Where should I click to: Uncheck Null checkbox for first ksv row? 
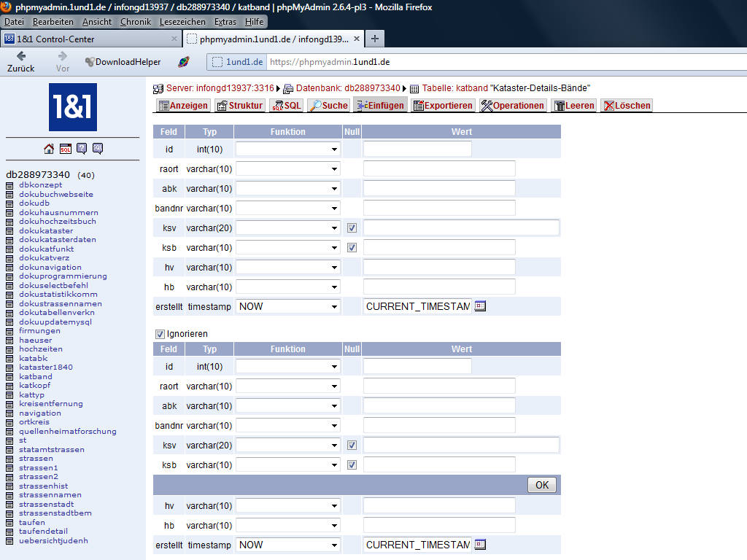pyautogui.click(x=352, y=228)
